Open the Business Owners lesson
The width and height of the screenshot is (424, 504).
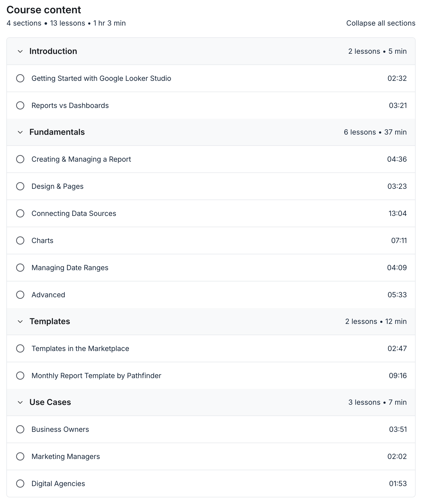[x=60, y=429]
